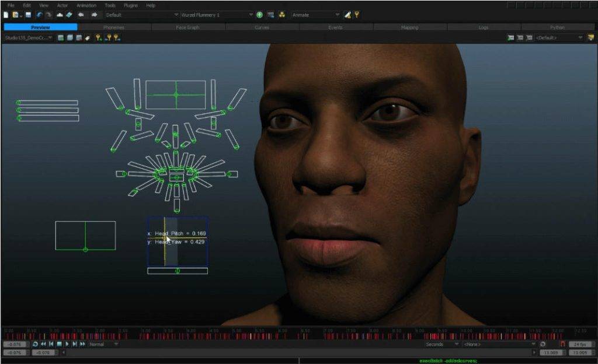
Task: Click the icon right of green plus
Action: pyautogui.click(x=271, y=15)
